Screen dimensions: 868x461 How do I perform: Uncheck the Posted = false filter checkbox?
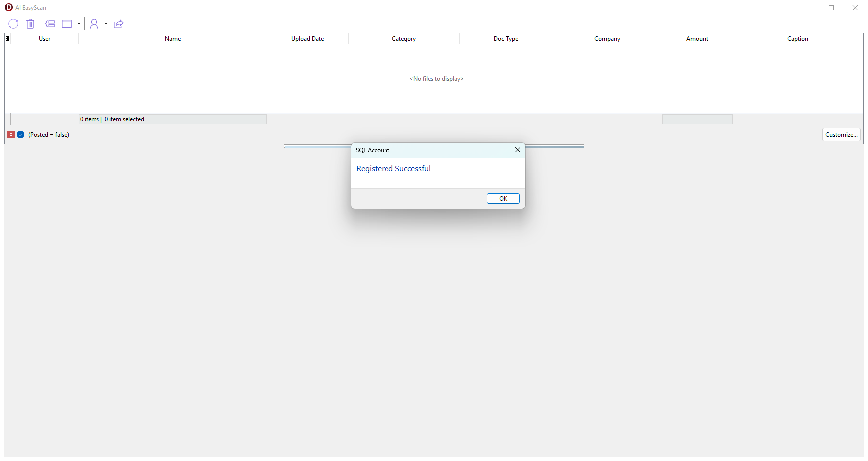click(x=21, y=135)
